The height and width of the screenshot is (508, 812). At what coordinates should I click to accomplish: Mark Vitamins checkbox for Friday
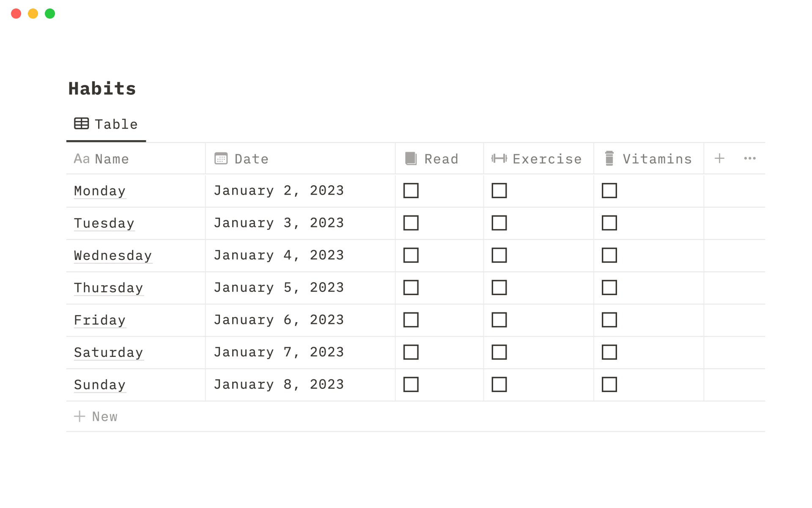click(609, 320)
